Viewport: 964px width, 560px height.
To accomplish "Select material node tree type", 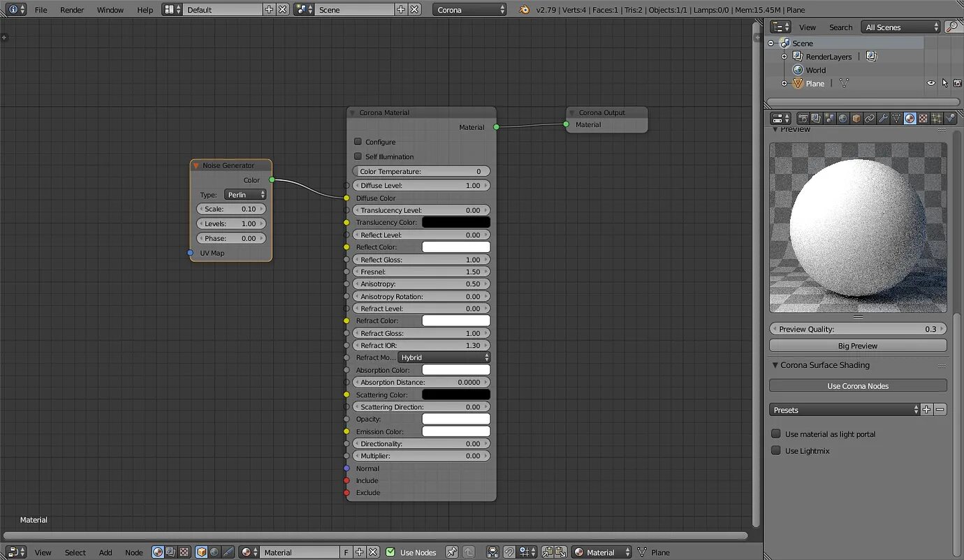I will pos(158,552).
